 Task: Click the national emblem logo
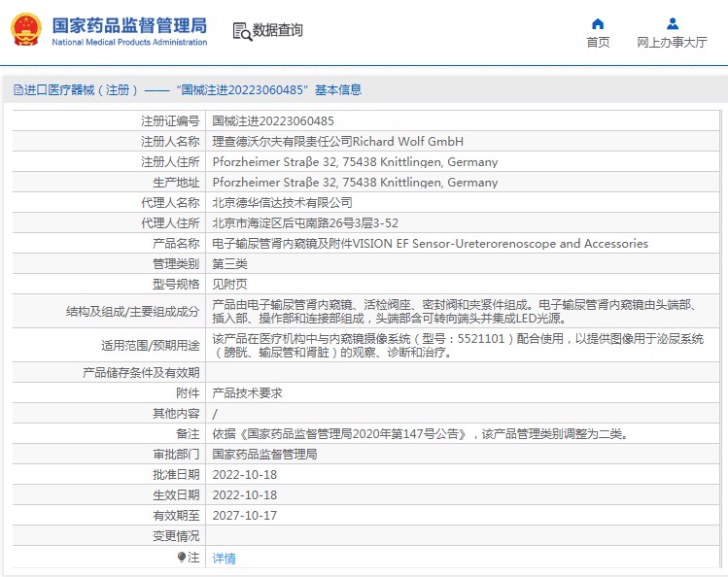26,29
